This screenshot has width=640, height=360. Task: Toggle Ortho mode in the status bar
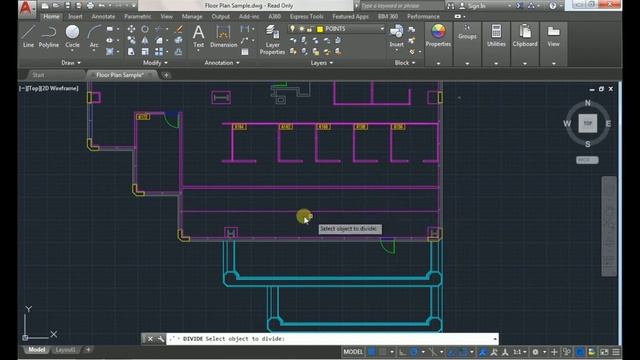point(402,352)
